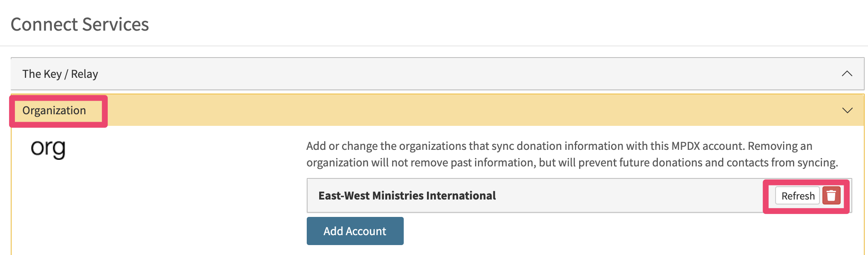Toggle the yellow Organization header bar
Viewport: 868px width, 255px height.
coord(437,110)
